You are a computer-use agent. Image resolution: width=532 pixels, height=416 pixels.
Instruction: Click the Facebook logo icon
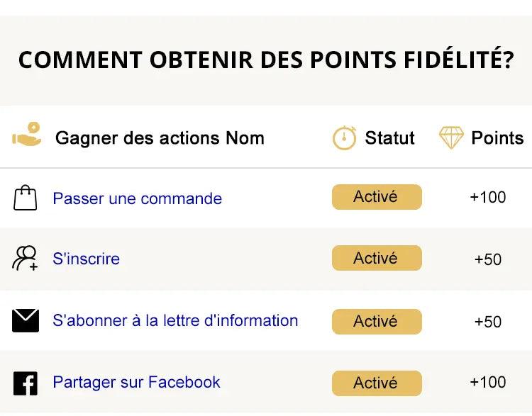tap(26, 383)
